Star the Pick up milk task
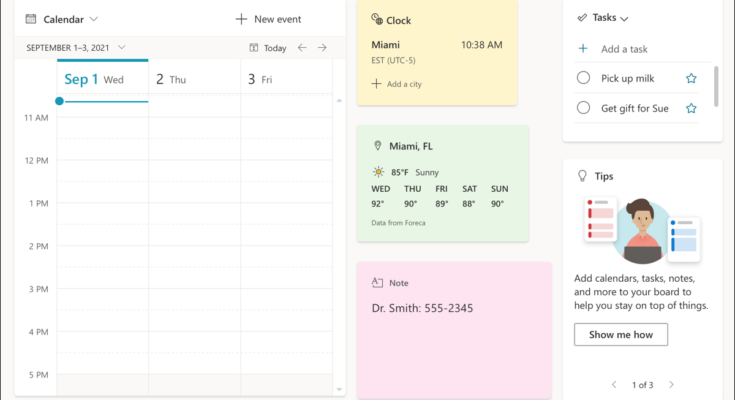 click(691, 78)
